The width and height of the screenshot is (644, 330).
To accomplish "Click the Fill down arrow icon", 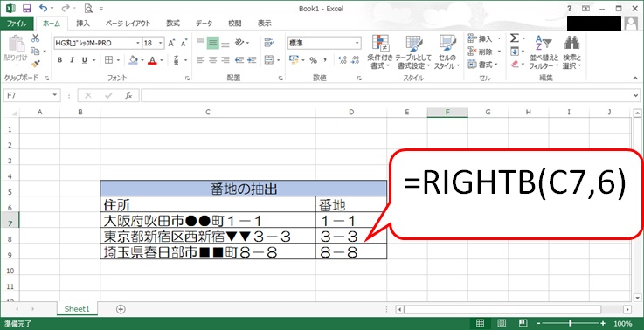I will pyautogui.click(x=515, y=52).
